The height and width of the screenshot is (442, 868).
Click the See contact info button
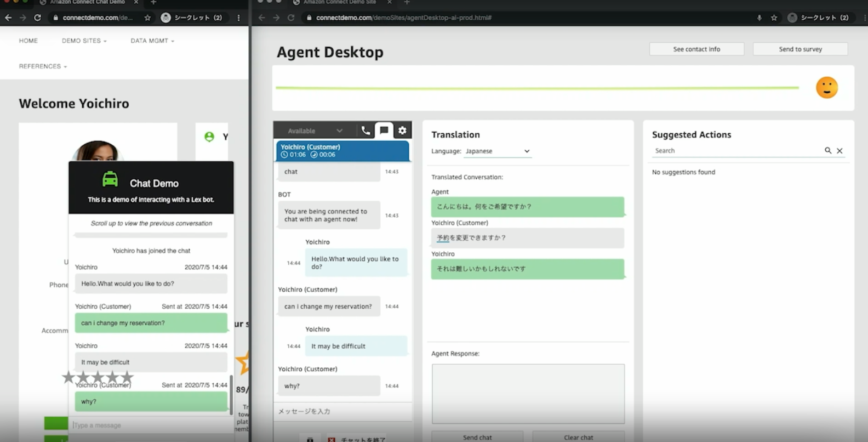coord(696,49)
